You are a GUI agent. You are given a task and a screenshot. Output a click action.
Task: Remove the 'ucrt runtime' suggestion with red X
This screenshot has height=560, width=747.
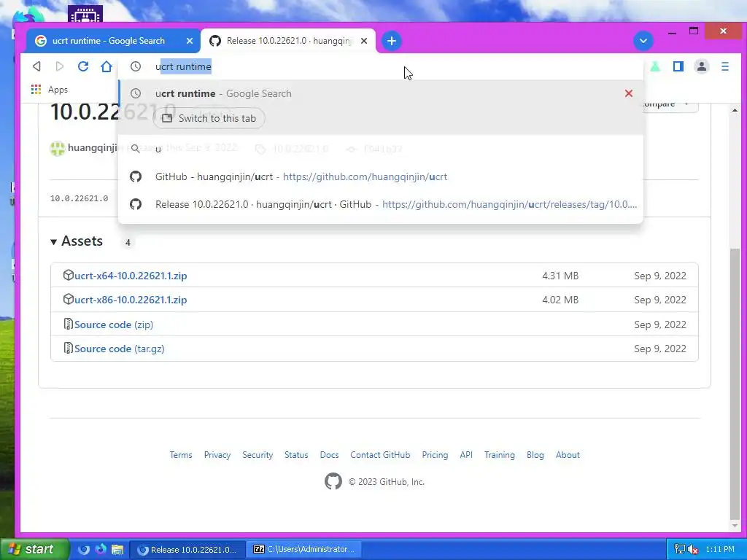(x=629, y=93)
